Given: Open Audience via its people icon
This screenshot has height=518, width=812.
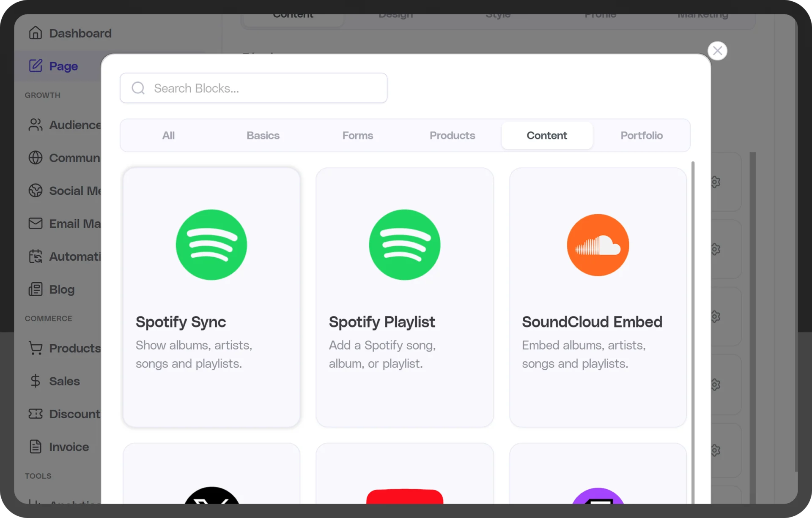Looking at the screenshot, I should [x=36, y=125].
